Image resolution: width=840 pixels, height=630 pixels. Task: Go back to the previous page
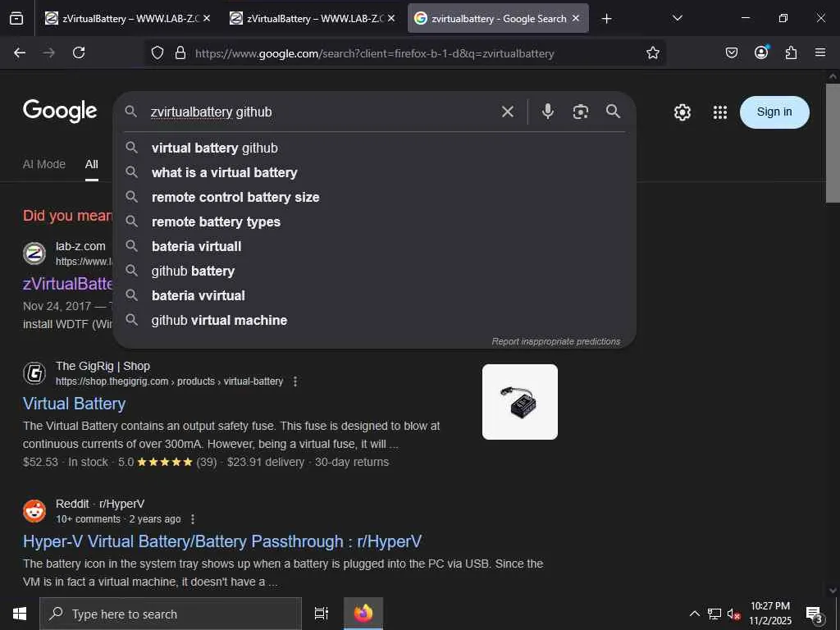pyautogui.click(x=20, y=52)
